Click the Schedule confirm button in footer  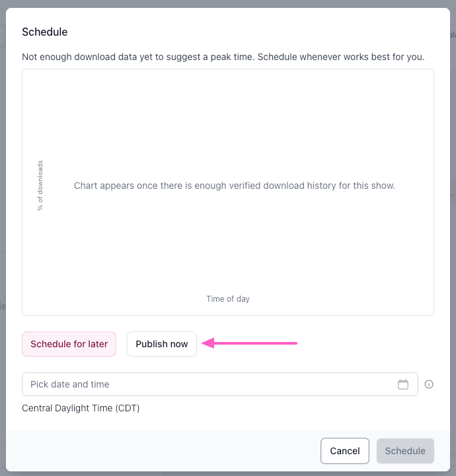coord(405,451)
